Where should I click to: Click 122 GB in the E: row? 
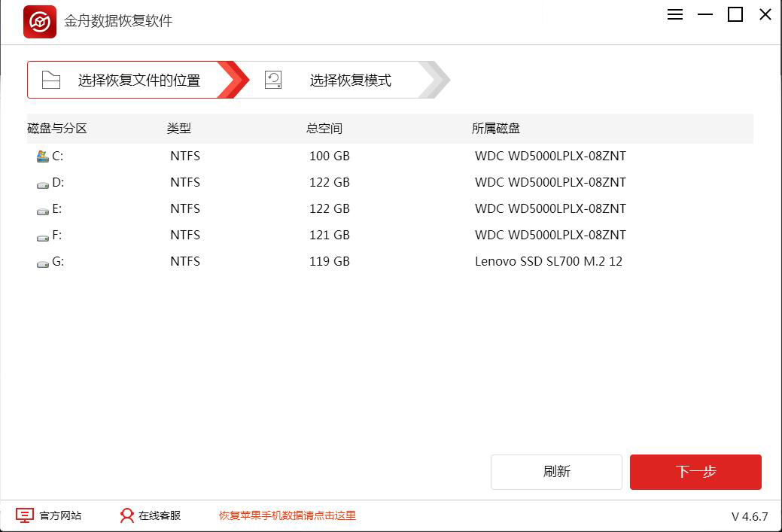point(330,209)
